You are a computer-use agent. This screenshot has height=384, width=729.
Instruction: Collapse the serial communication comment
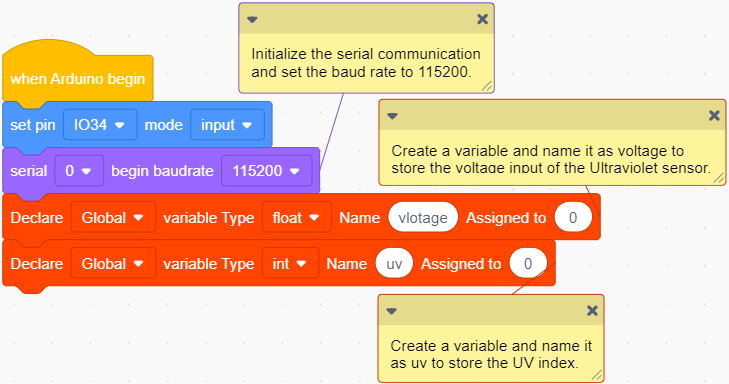click(252, 20)
